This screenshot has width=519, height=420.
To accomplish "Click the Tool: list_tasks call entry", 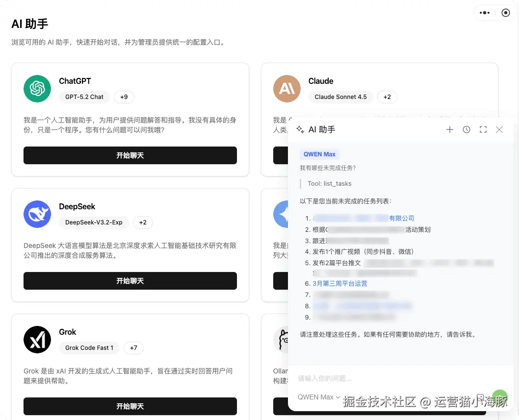I will pyautogui.click(x=329, y=184).
